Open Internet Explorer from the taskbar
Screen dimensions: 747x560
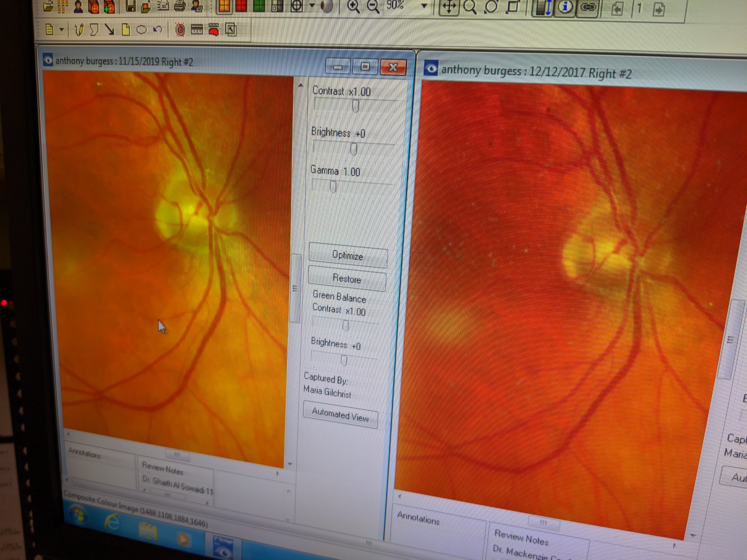(x=113, y=522)
